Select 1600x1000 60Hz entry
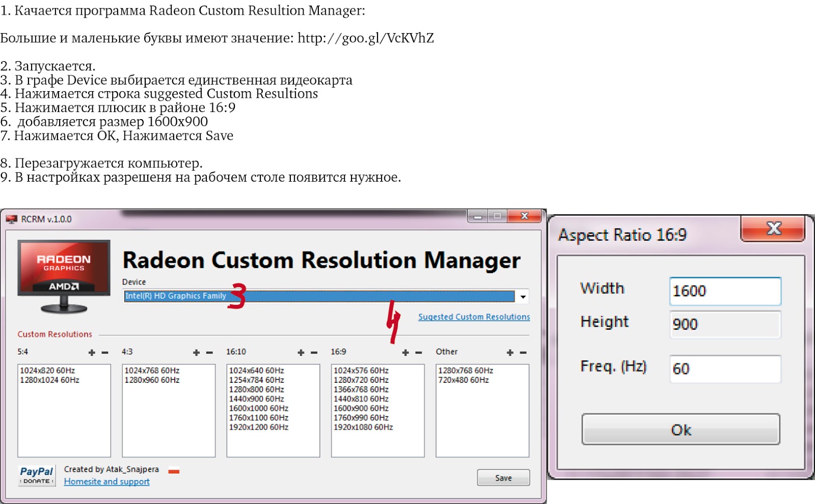This screenshot has width=815, height=504. coord(259,408)
